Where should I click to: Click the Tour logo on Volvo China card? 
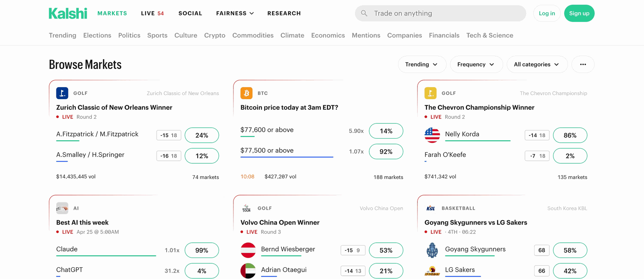point(246,208)
